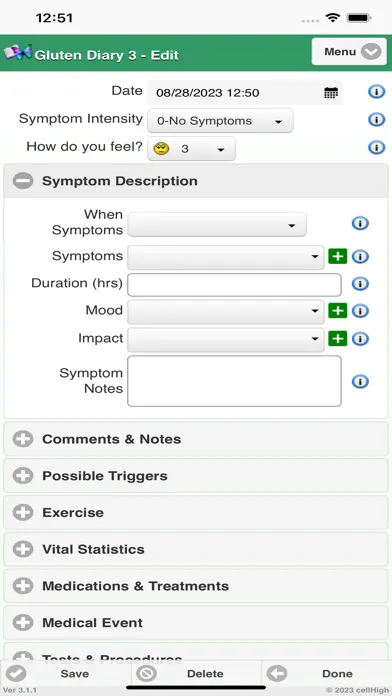Save the diary entry

66,674
